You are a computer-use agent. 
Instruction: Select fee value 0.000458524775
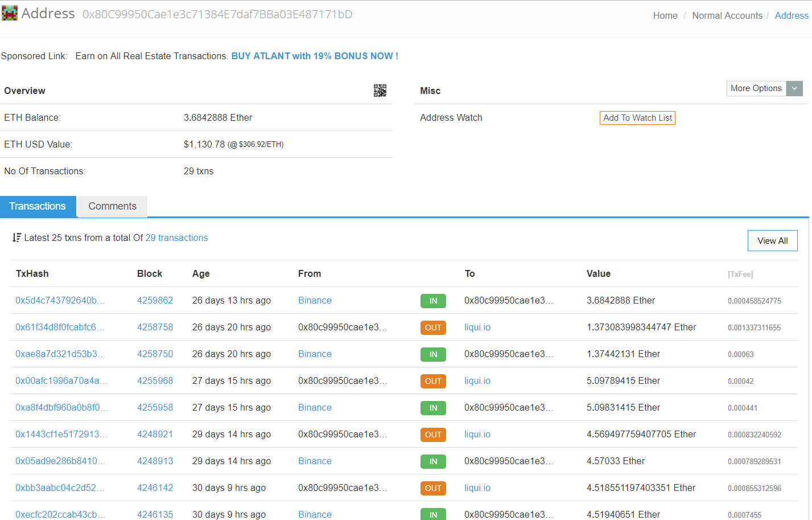(x=755, y=301)
